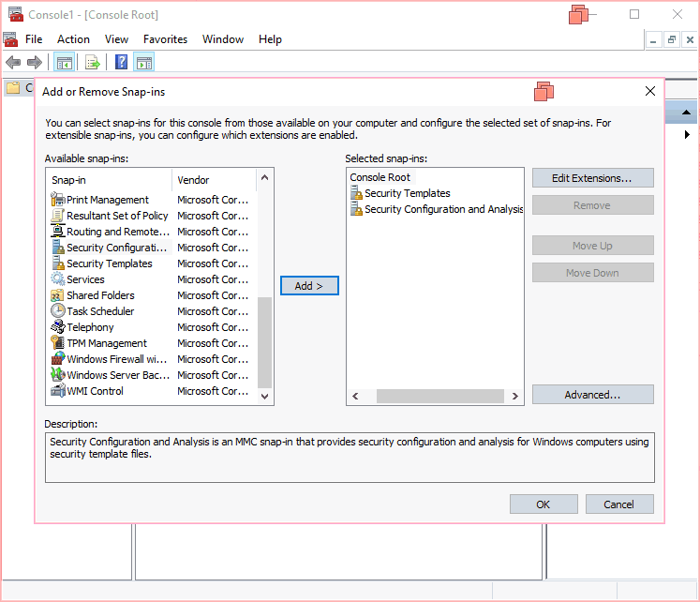Viewport: 700px width, 602px height.
Task: Select the Task Scheduler clock icon
Action: pos(58,311)
